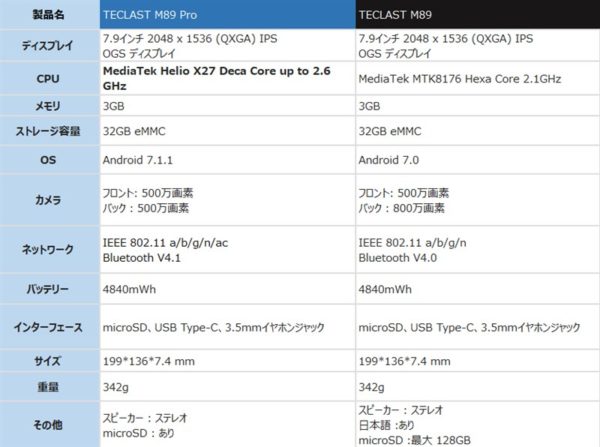Click the バッテリー row label
Viewport: 600px width, 447px height.
pos(50,289)
